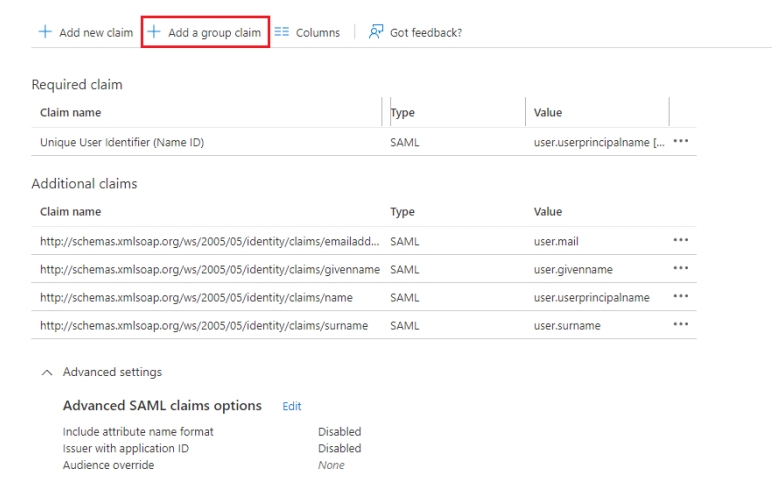Open the givenname claim entry
The height and width of the screenshot is (488, 776).
click(209, 269)
